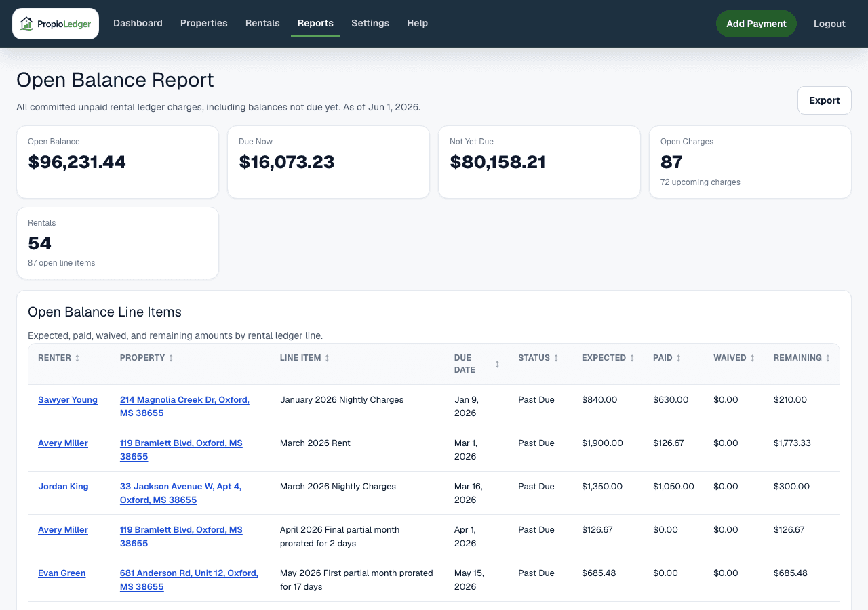Click the due date May 15, 2026
This screenshot has height=610, width=868.
[469, 580]
